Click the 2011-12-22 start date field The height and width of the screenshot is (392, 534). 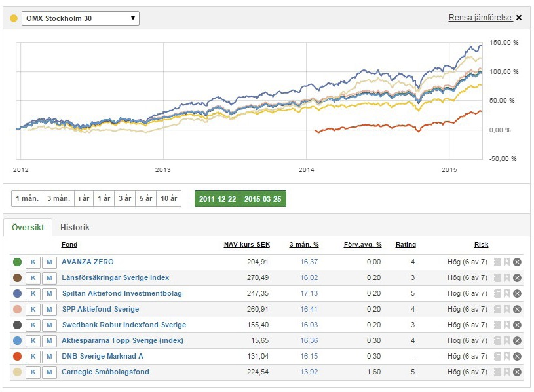[218, 199]
